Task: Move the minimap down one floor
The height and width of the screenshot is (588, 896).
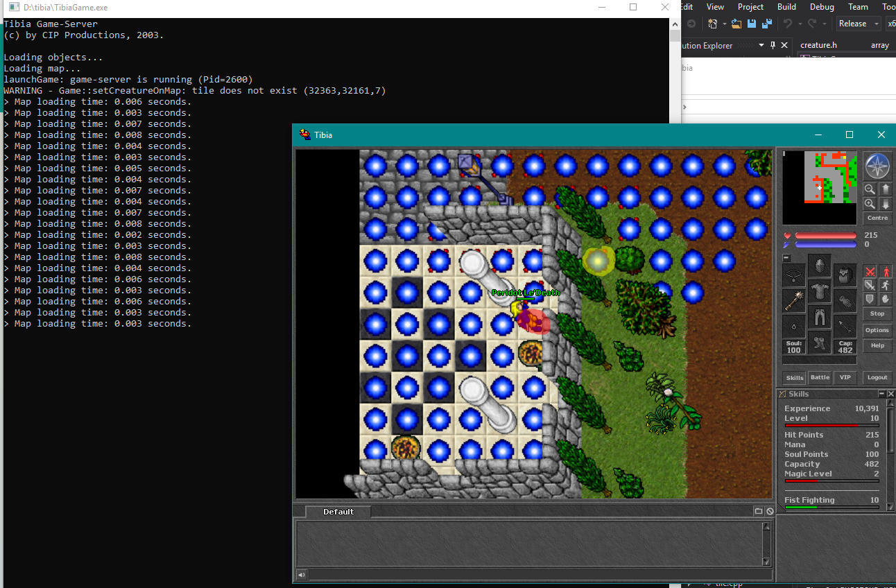Action: (886, 204)
